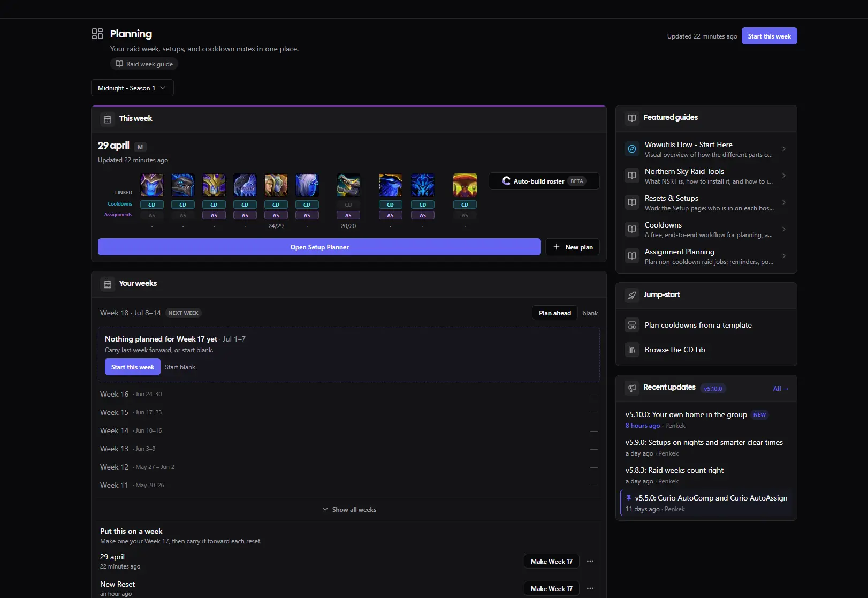Image resolution: width=868 pixels, height=598 pixels.
Task: Click the book icon for Northern Sky Raid Tools
Action: [x=632, y=176]
